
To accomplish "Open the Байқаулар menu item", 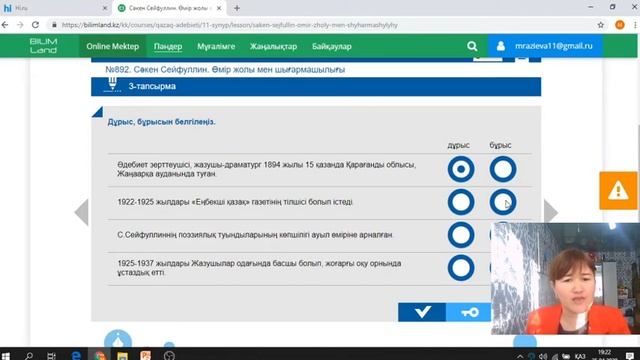I will [332, 47].
